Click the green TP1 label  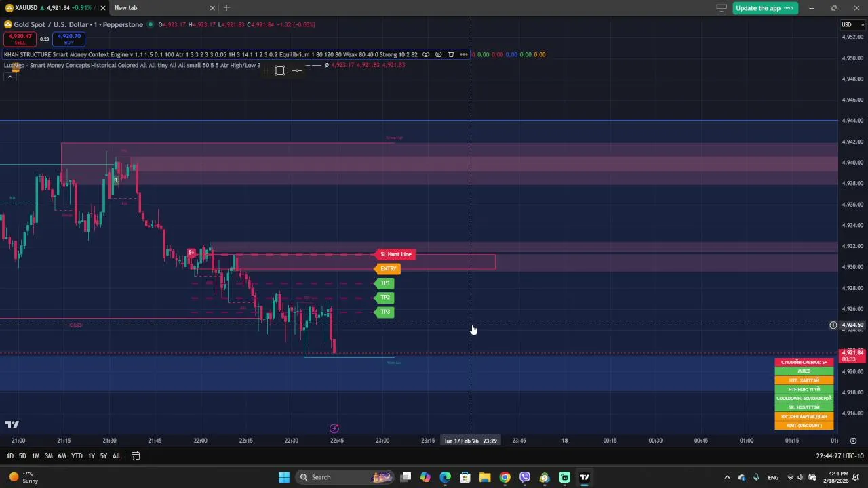coord(384,283)
